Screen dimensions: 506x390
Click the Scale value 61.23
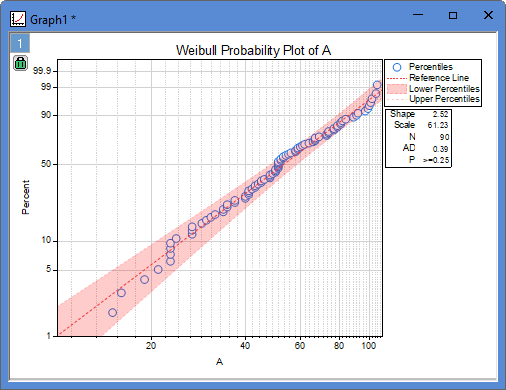click(438, 125)
